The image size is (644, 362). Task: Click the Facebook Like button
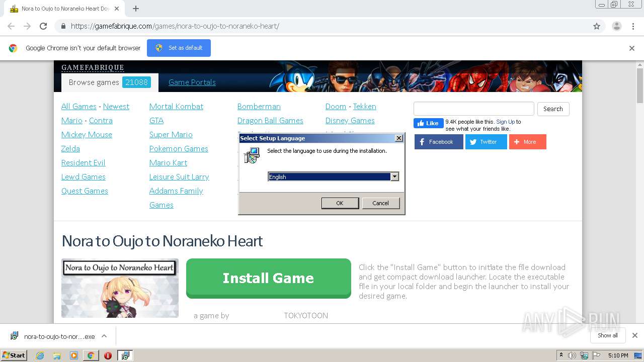428,123
